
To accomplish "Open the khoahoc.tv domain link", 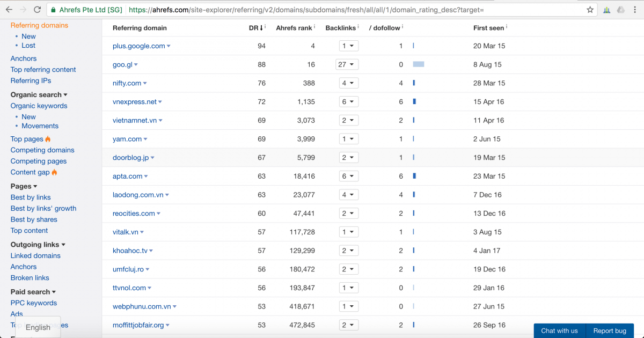I will coord(130,251).
